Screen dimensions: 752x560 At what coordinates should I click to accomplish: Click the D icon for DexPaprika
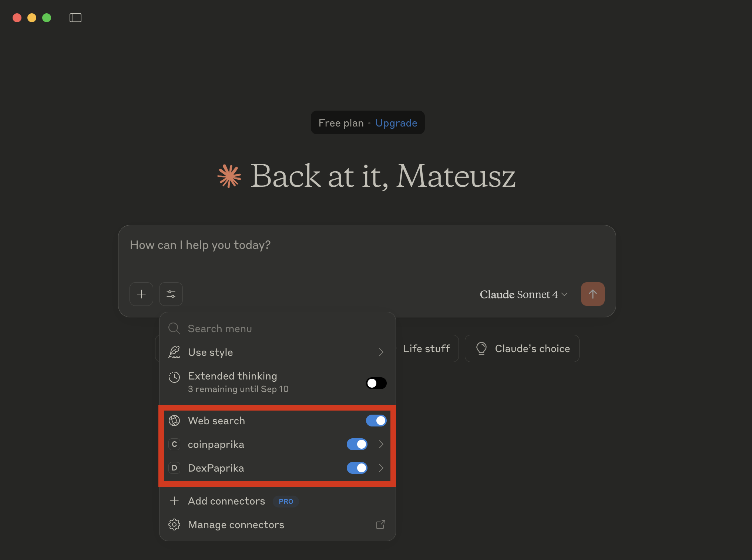click(x=174, y=468)
